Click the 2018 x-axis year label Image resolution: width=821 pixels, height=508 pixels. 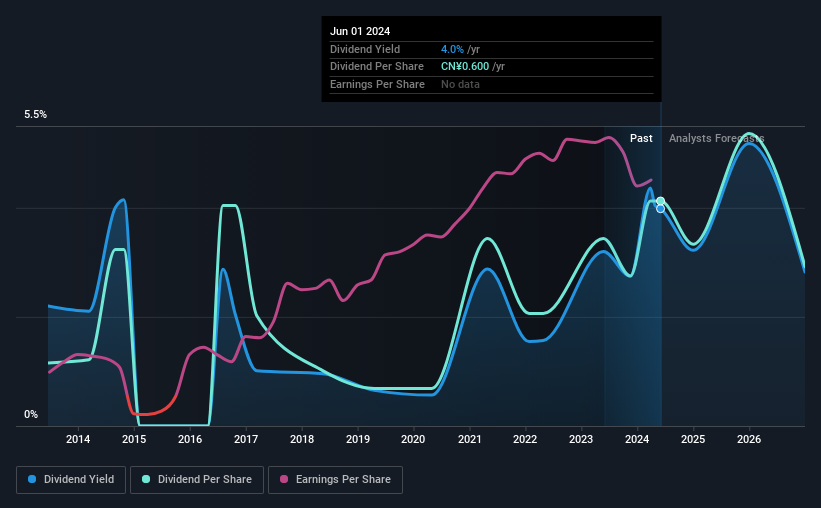click(302, 439)
